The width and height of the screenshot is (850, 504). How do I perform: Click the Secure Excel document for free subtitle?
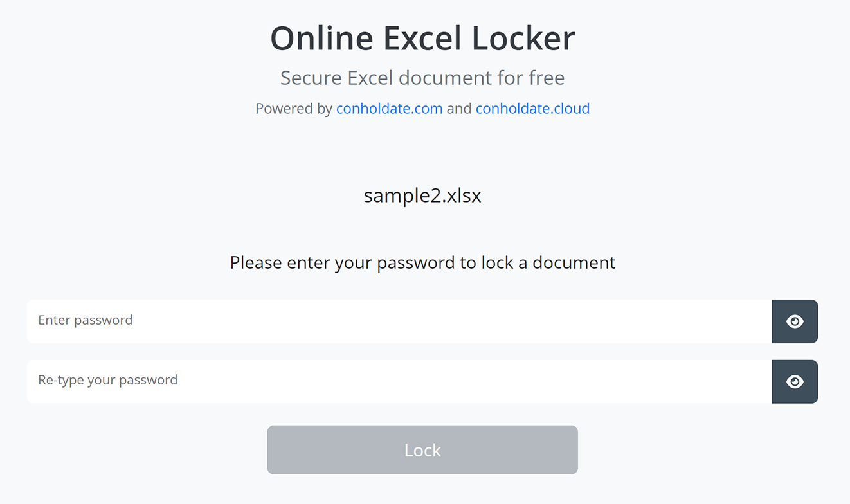[422, 77]
